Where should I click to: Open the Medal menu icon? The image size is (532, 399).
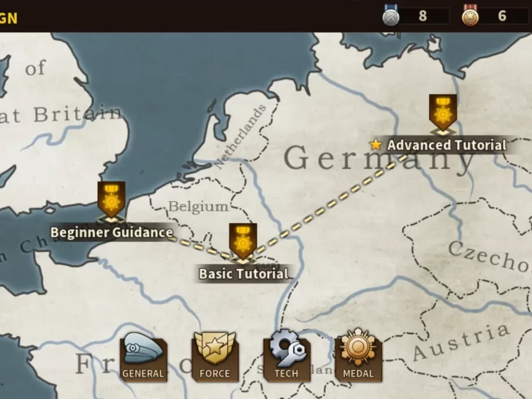coord(358,356)
